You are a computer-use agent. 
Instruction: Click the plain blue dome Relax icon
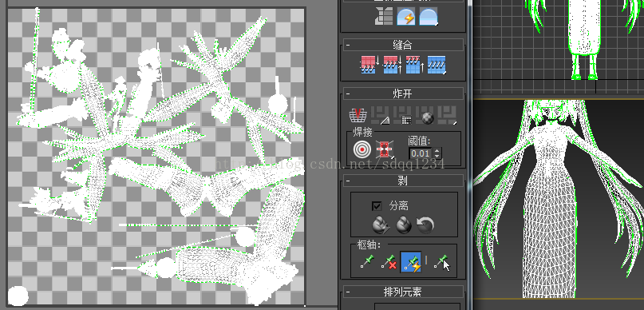click(429, 17)
